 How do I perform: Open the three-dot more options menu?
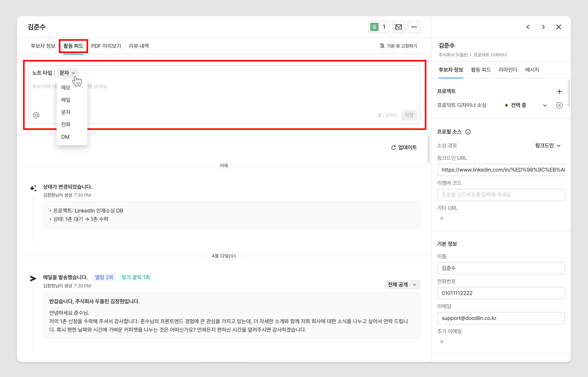point(414,27)
